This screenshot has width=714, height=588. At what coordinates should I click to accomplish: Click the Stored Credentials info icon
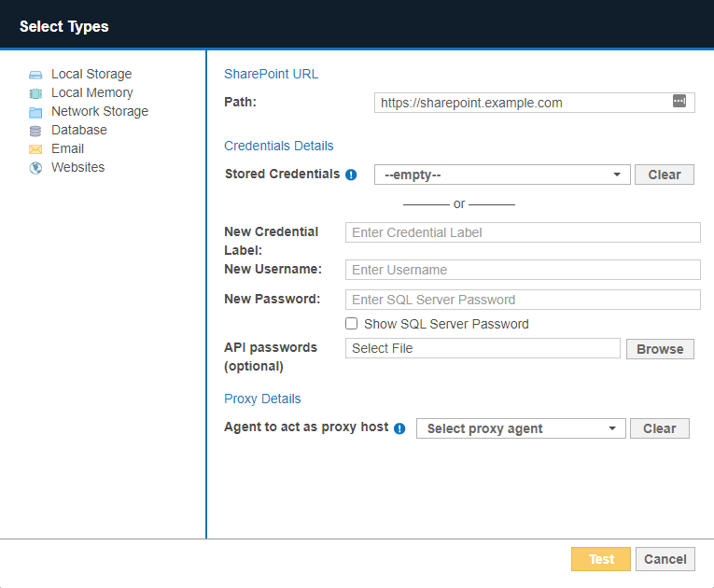click(351, 175)
